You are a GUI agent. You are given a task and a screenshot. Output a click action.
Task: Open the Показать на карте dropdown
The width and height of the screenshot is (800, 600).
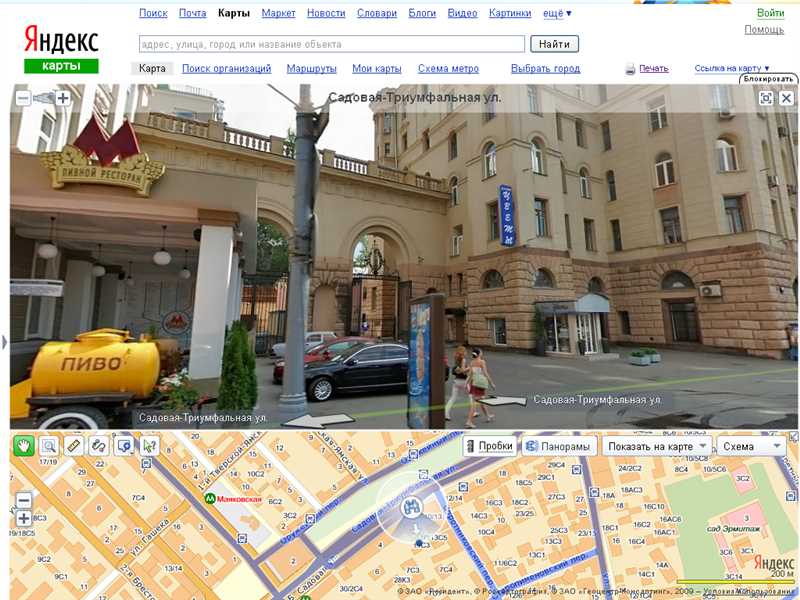[x=657, y=446]
